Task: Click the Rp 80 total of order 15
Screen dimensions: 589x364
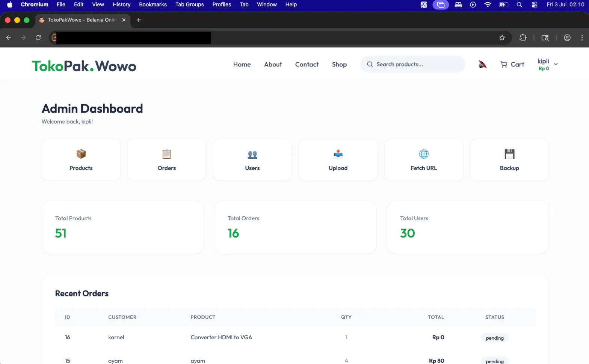Action: tap(436, 361)
